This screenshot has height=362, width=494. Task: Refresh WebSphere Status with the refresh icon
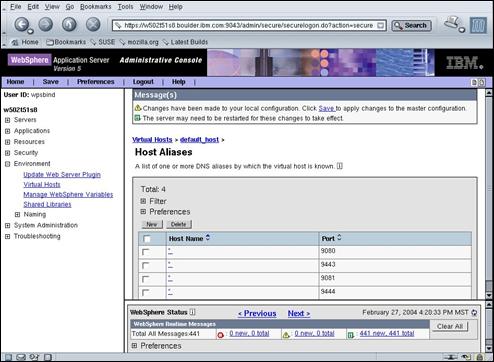coord(474,313)
